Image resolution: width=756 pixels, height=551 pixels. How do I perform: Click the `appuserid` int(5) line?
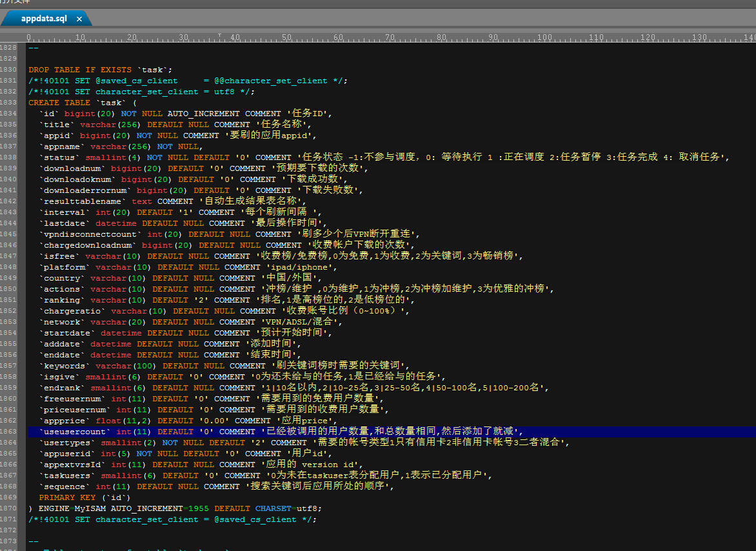tap(186, 454)
